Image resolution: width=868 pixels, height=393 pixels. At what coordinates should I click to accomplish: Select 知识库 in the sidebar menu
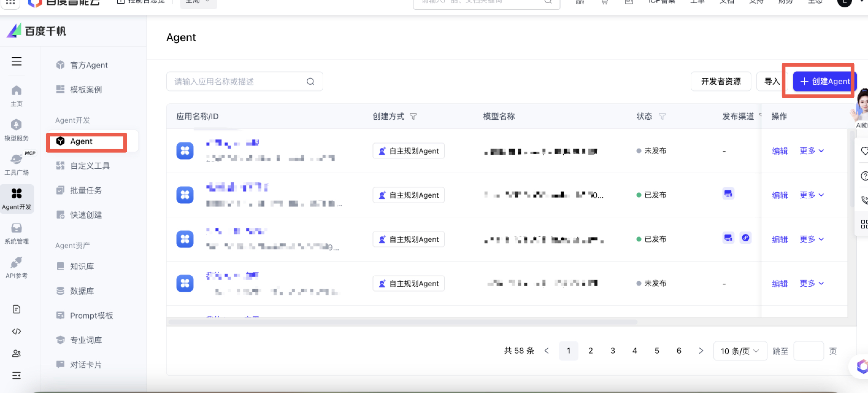pos(82,267)
